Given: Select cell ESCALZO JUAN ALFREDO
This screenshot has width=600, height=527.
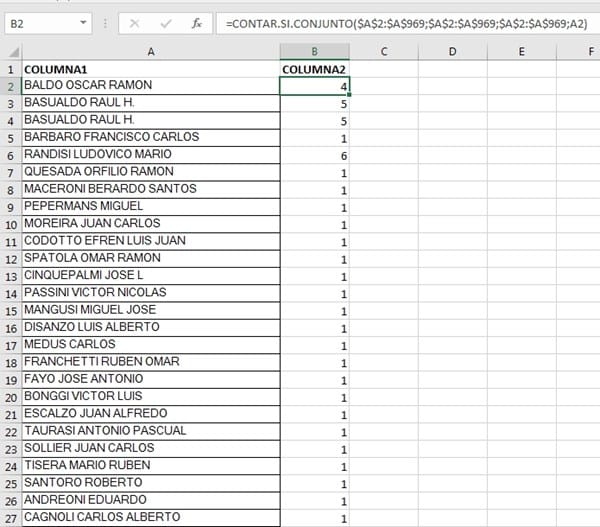Looking at the screenshot, I should tap(151, 414).
